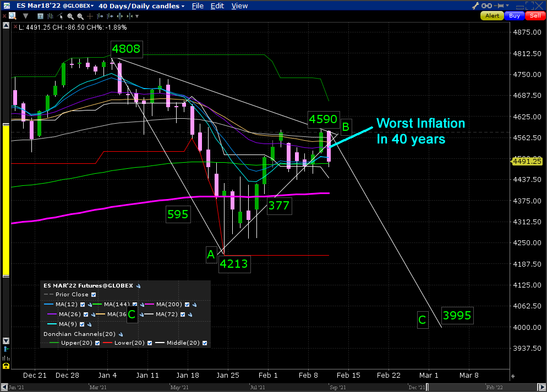
Task: Select the text annotation tool (T icon)
Action: tap(41, 16)
